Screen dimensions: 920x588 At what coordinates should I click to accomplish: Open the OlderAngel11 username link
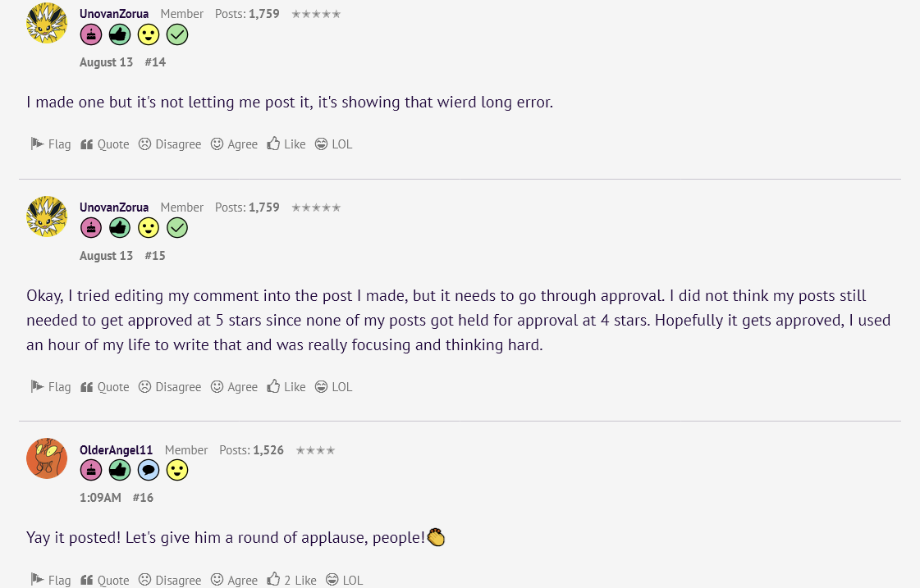tap(117, 449)
